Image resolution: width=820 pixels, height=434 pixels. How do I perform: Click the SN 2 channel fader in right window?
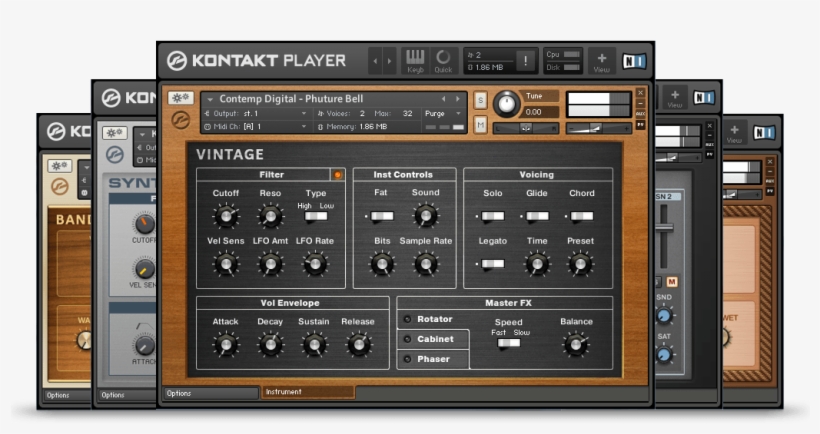tap(664, 227)
